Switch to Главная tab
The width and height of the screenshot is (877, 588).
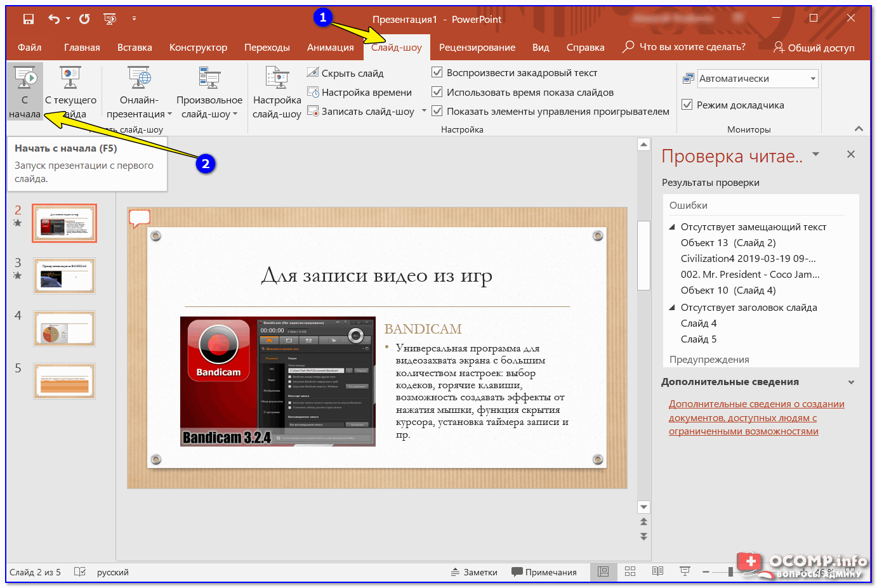(x=82, y=48)
